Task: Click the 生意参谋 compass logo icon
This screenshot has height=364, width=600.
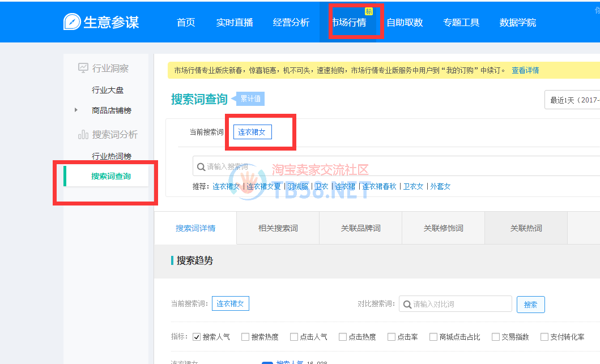Action: [x=72, y=22]
